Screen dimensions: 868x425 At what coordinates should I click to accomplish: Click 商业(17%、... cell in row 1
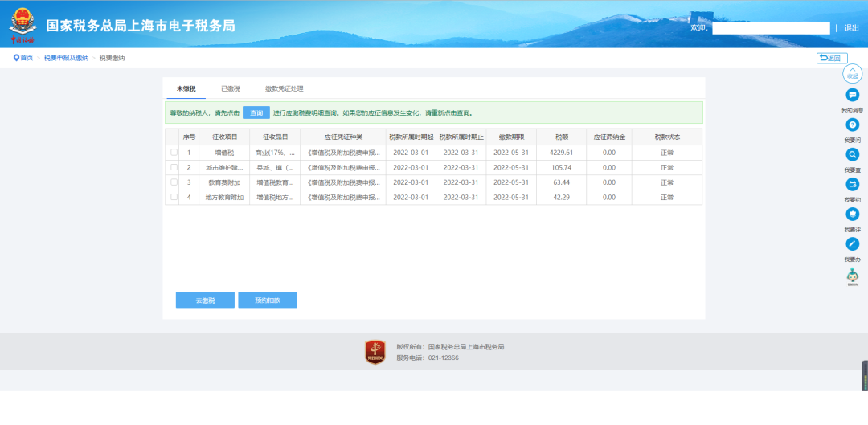point(275,152)
